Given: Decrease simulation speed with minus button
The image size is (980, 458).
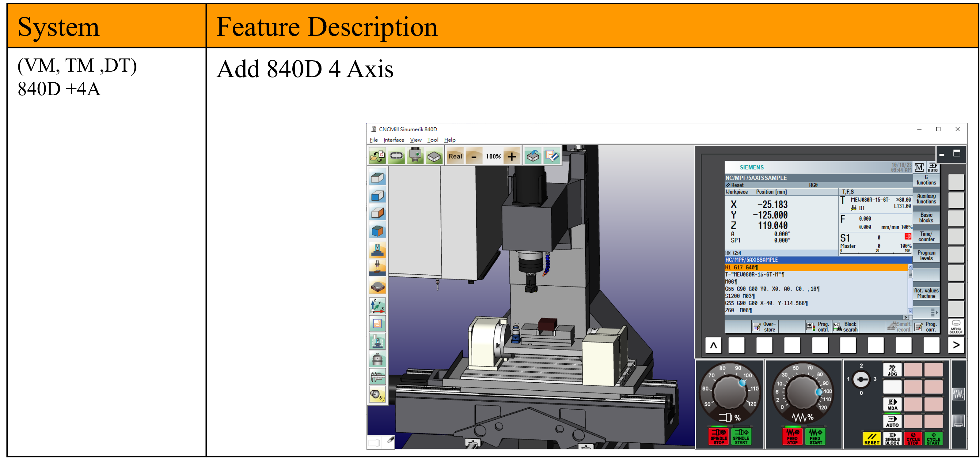Looking at the screenshot, I should 474,156.
